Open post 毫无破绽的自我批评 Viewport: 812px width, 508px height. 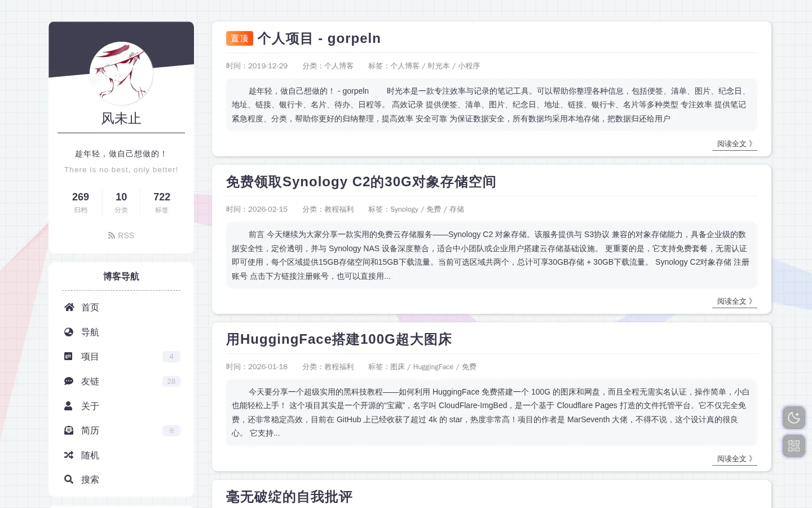pyautogui.click(x=289, y=497)
